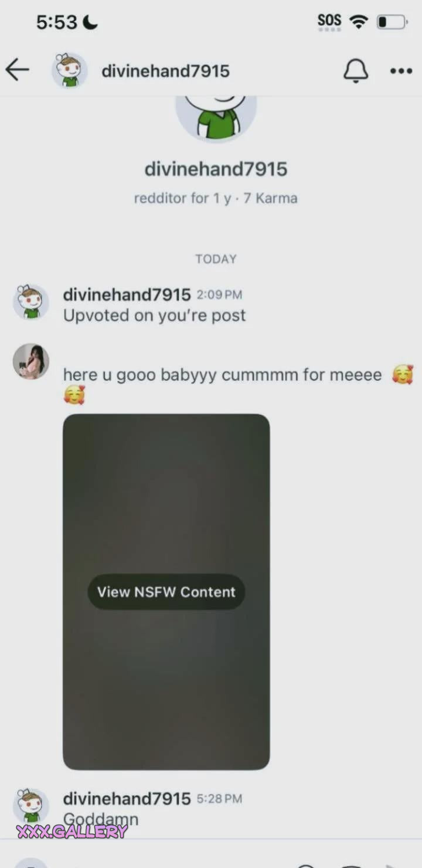The width and height of the screenshot is (422, 868).
Task: Open the large profile avatar at top
Action: [x=216, y=118]
